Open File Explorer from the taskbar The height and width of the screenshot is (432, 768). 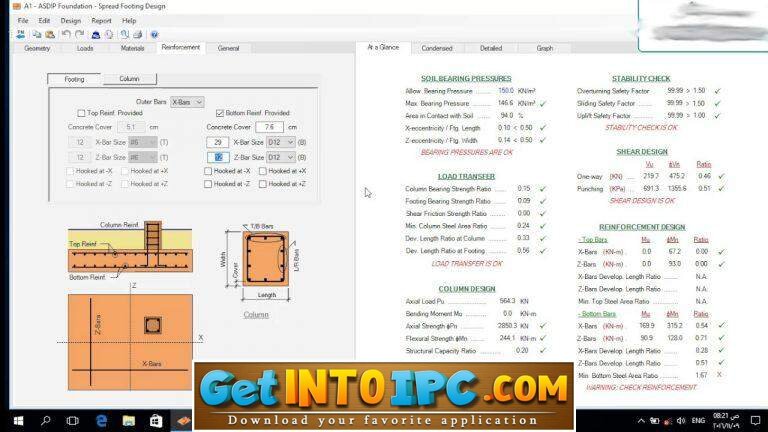pos(129,421)
